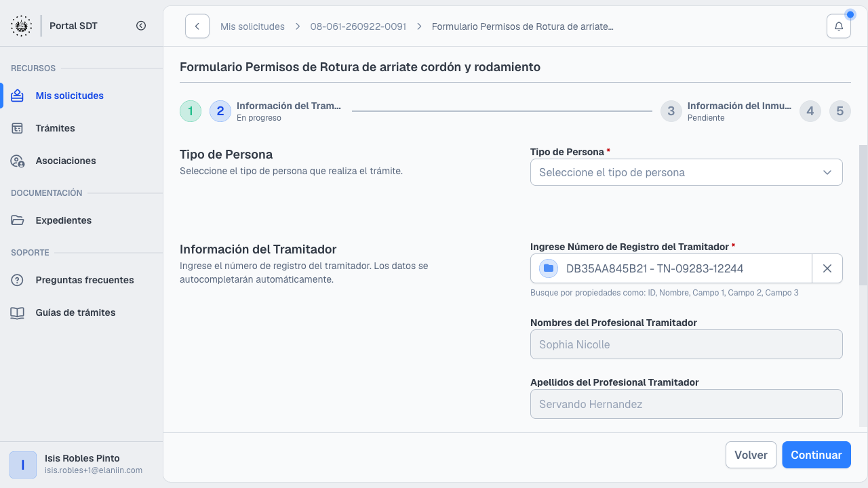The width and height of the screenshot is (868, 488).
Task: Click the user name Isis Robles Pinto
Action: coord(82,458)
